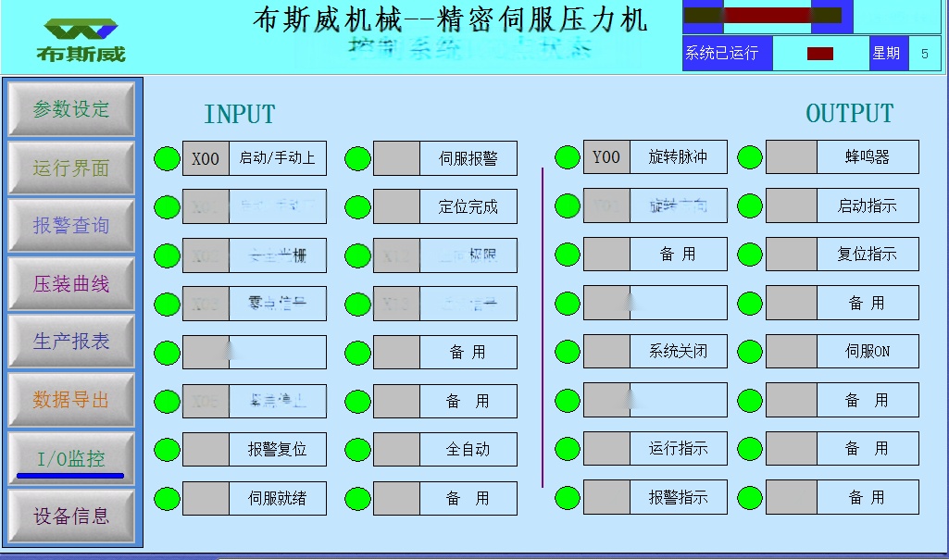
Task: Click the 旋转脉冲 label
Action: pyautogui.click(x=679, y=157)
